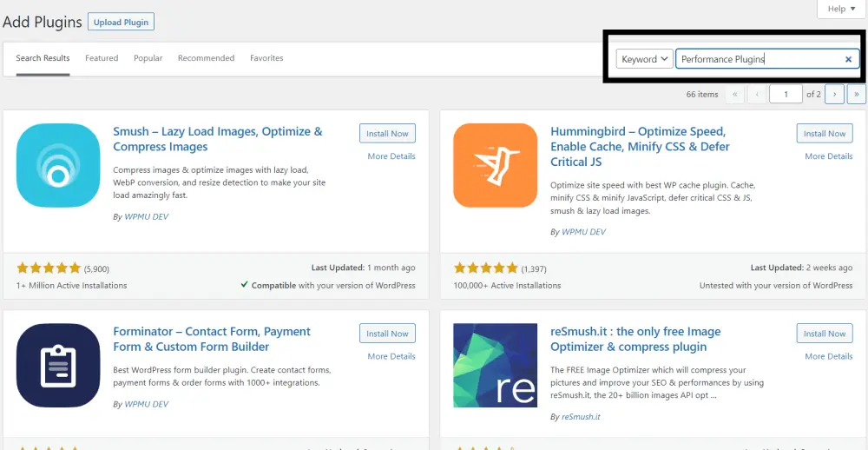Go to next page of results
868x450 pixels.
(x=834, y=94)
